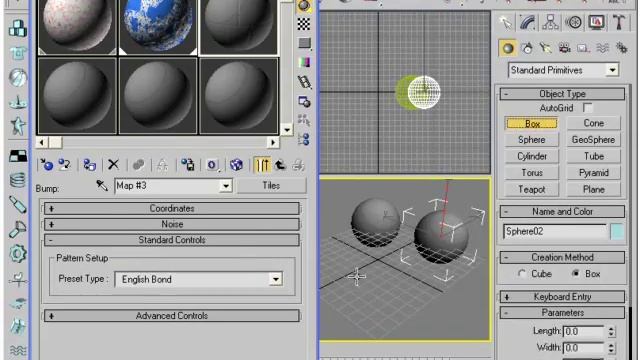Collapse the Object Type rollout
Viewport: 640px width, 360px height.
(562, 94)
